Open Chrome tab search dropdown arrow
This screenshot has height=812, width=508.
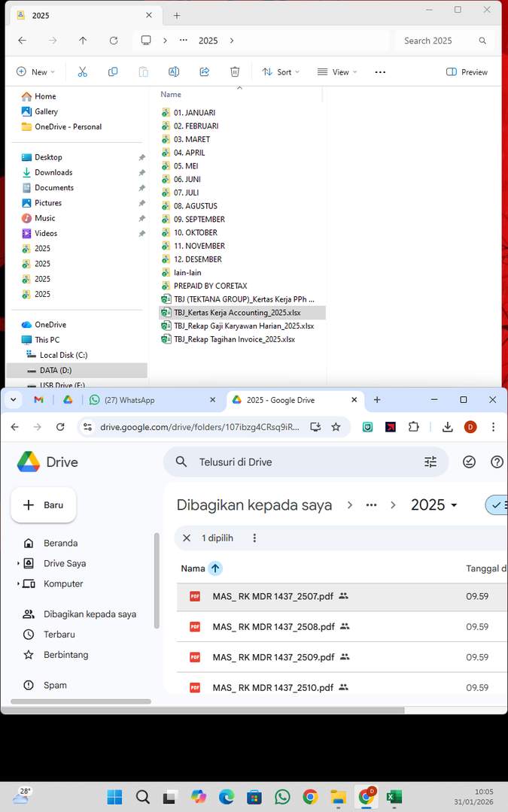[x=13, y=400]
